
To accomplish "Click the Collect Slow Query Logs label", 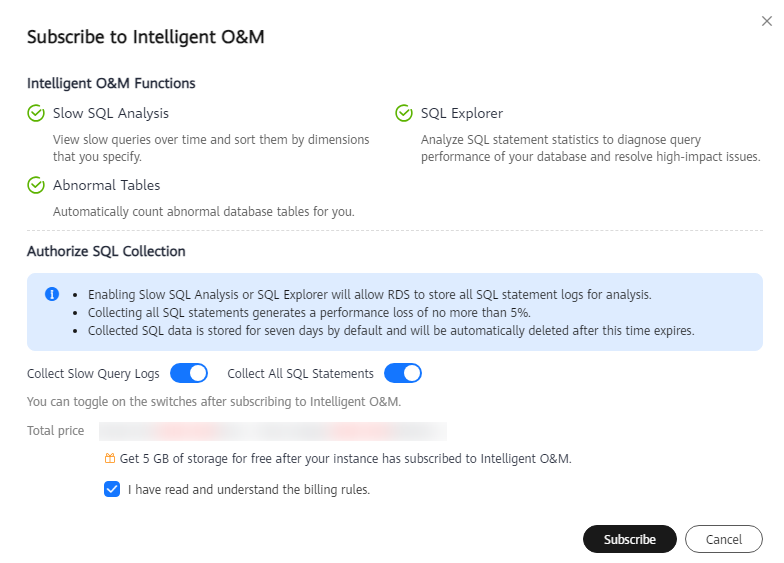I will tap(93, 374).
